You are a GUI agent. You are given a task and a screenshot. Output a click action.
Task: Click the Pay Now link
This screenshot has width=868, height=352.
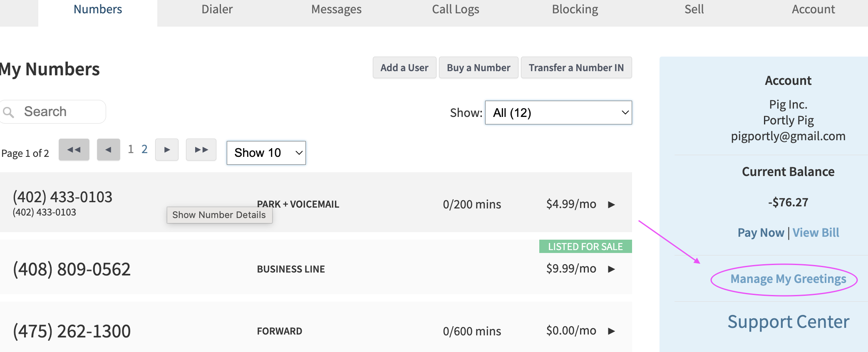[x=761, y=233]
